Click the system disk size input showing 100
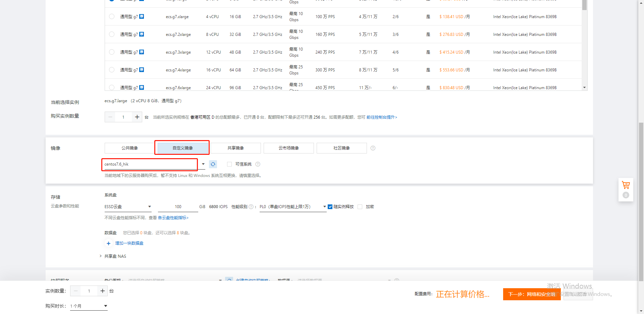 point(178,206)
